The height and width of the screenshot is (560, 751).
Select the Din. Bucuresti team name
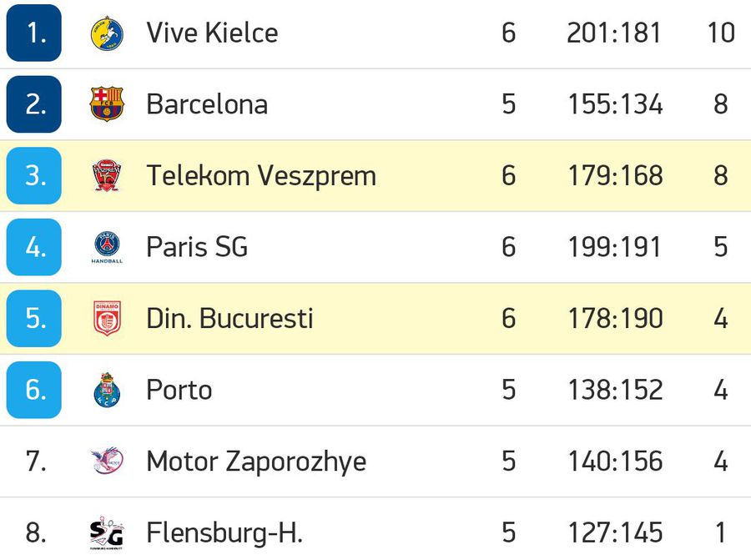click(230, 319)
